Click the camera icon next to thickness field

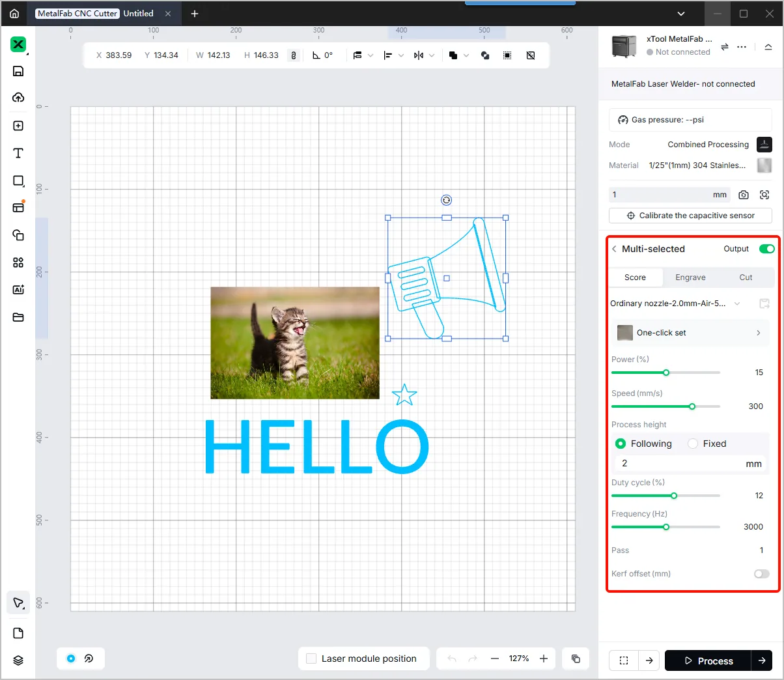[x=744, y=195]
